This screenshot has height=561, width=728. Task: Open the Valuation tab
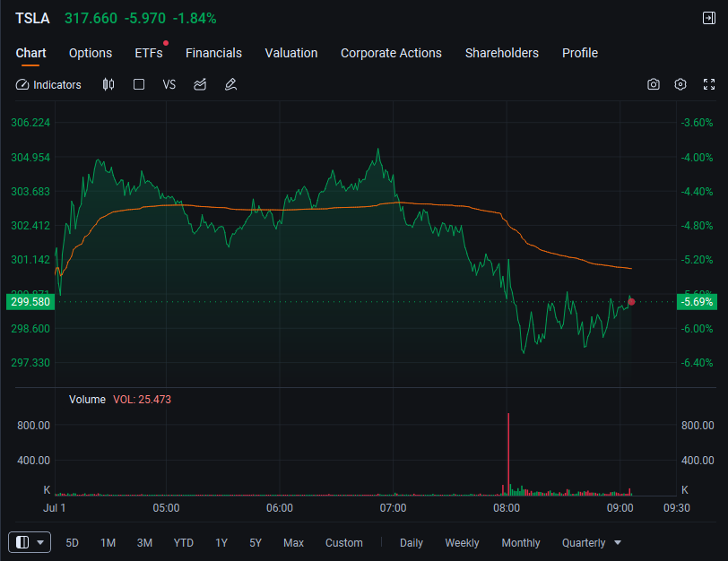point(291,53)
